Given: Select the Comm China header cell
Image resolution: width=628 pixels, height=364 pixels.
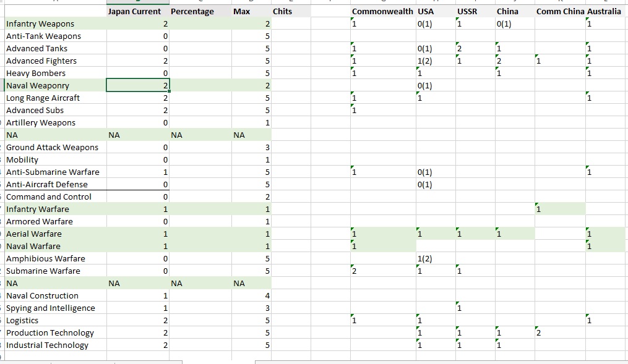Looking at the screenshot, I should (x=560, y=11).
